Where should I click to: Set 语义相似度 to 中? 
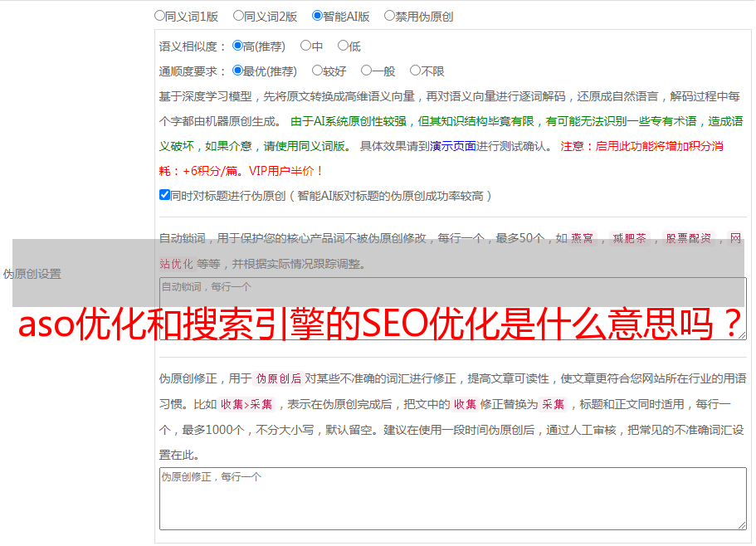[305, 46]
